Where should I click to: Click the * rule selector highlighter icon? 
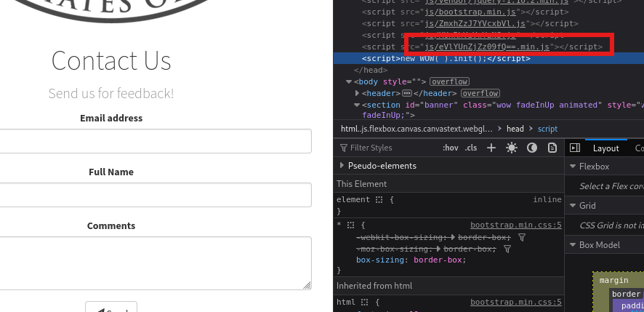(x=350, y=225)
